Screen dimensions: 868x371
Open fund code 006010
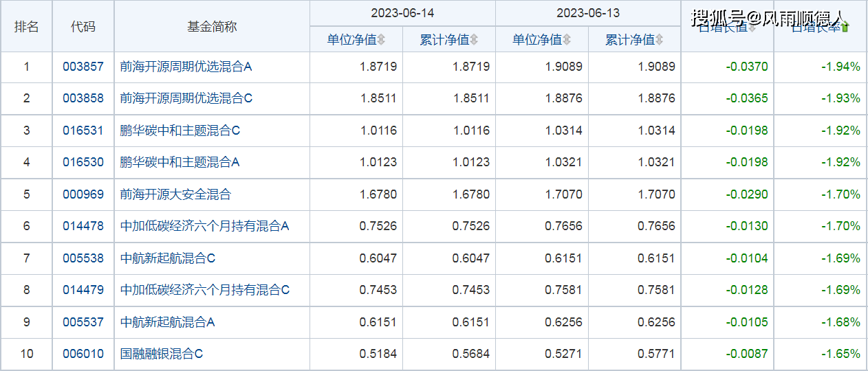tap(83, 354)
